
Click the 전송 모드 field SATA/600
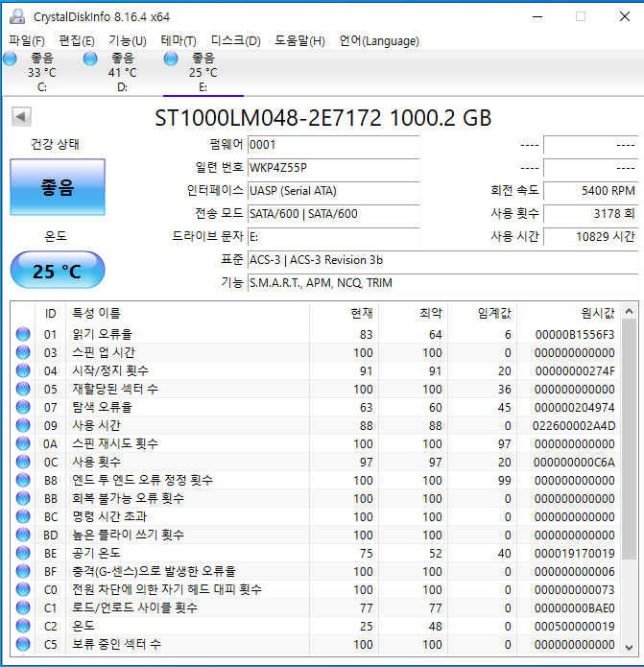(x=333, y=214)
